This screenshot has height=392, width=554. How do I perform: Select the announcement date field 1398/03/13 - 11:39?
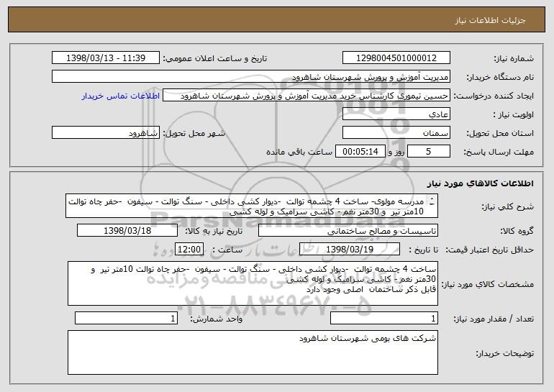point(106,58)
